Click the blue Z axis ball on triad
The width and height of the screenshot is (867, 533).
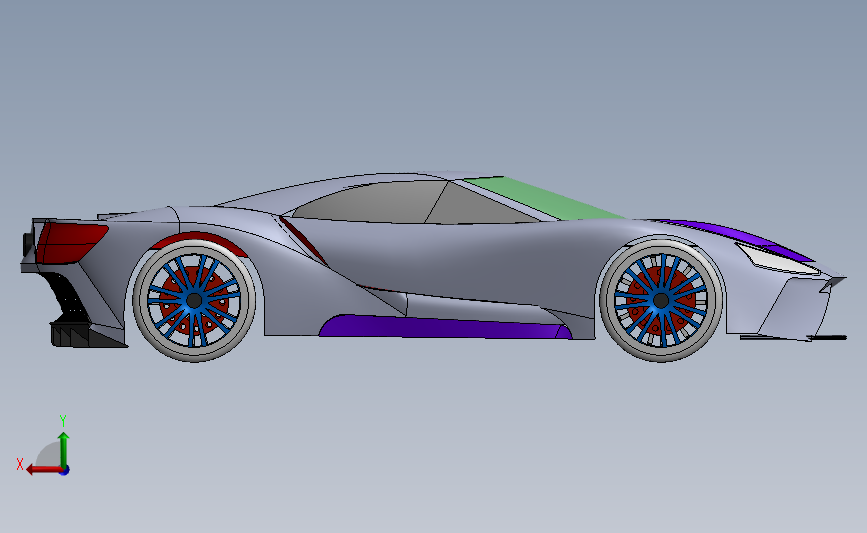(64, 471)
